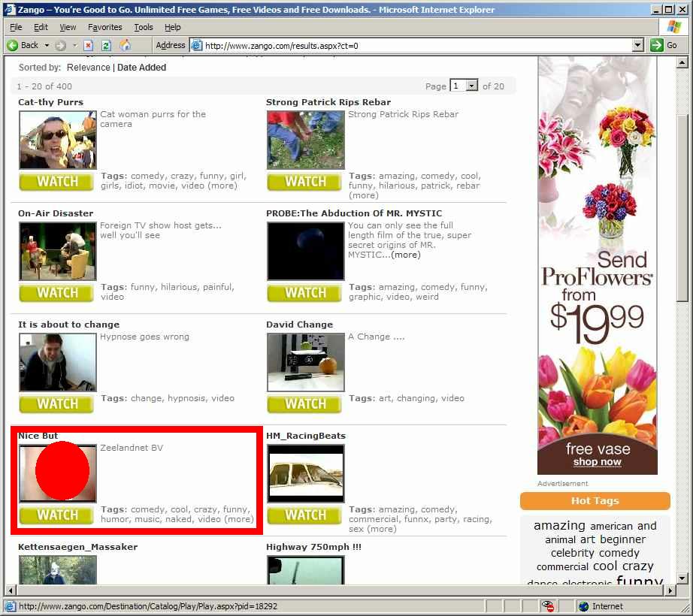Click the Internet zone globe icon
This screenshot has width=693, height=616.
[583, 606]
